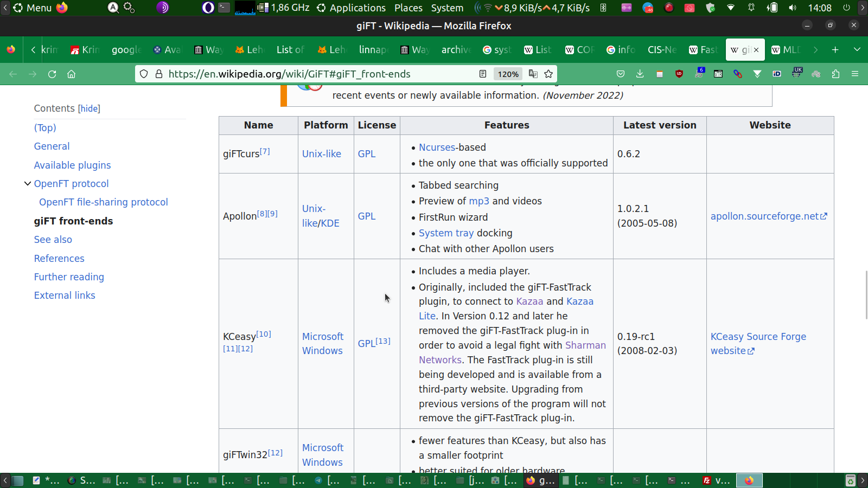Open Firefox extensions puzzle-piece menu

tap(835, 74)
